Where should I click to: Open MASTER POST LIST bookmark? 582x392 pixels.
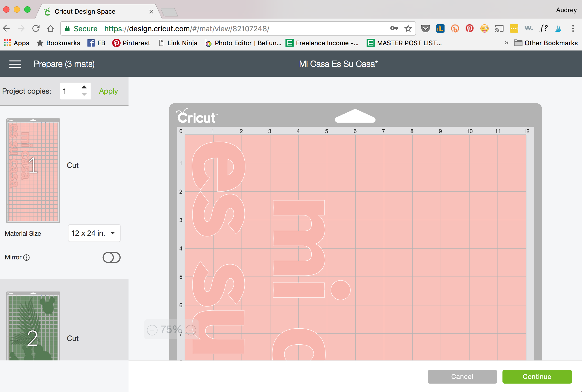(405, 43)
